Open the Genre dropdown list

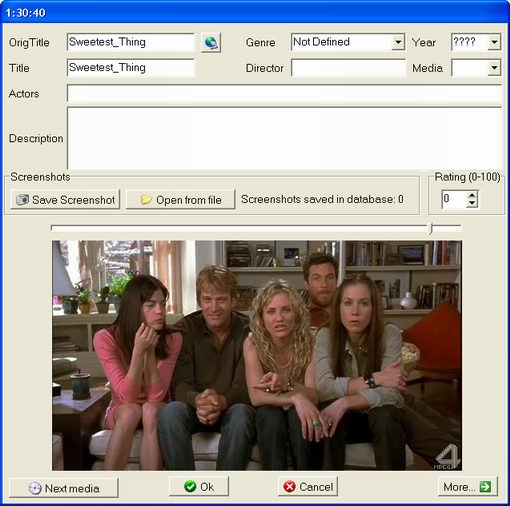398,42
